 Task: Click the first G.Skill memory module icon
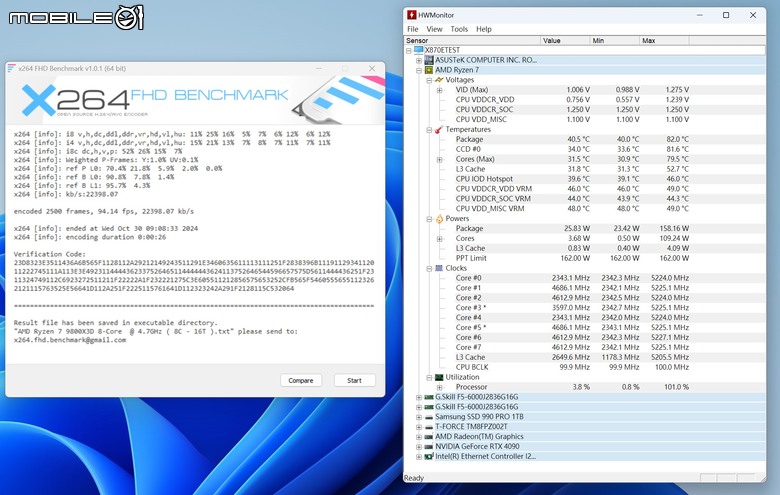429,397
